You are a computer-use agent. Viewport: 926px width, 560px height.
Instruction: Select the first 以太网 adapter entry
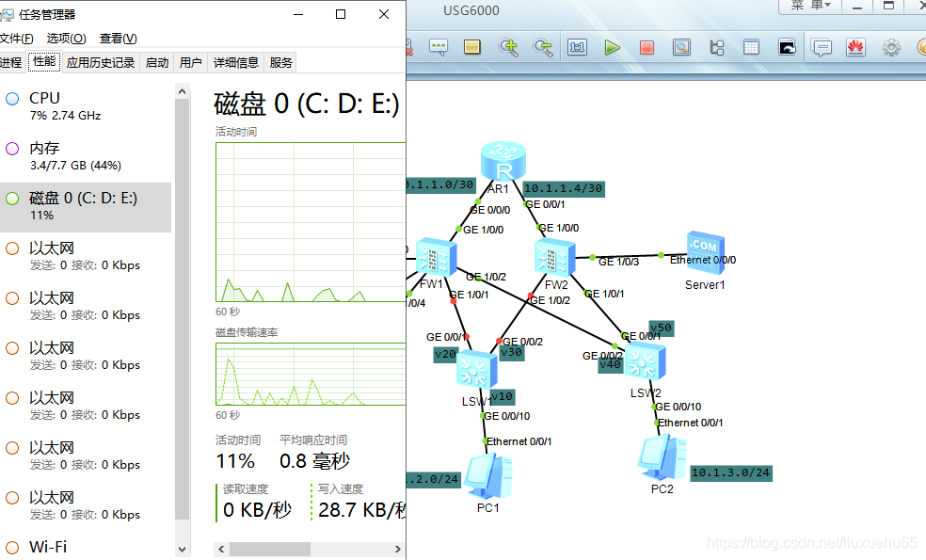(x=86, y=256)
